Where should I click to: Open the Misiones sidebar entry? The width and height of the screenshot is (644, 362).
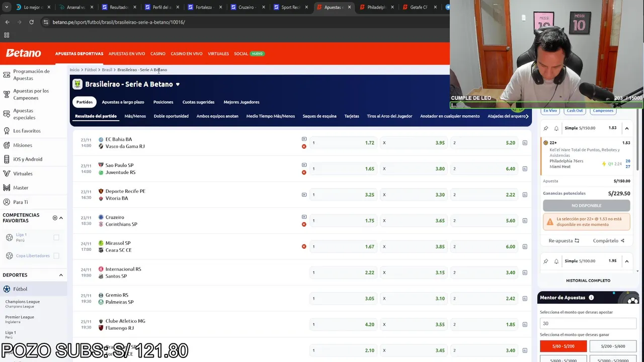click(x=23, y=145)
